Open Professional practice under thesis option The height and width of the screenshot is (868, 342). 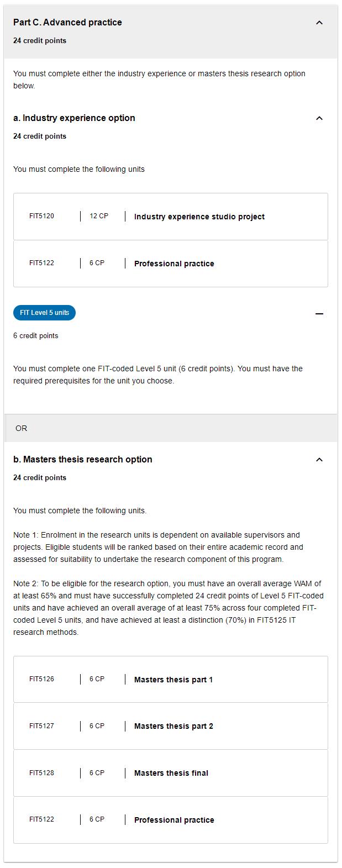pos(174,820)
